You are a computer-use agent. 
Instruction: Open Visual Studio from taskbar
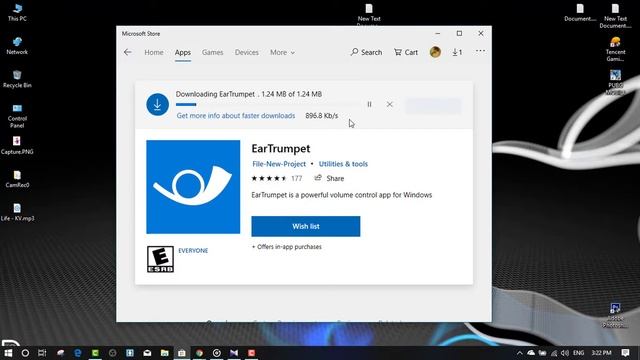[x=234, y=353]
